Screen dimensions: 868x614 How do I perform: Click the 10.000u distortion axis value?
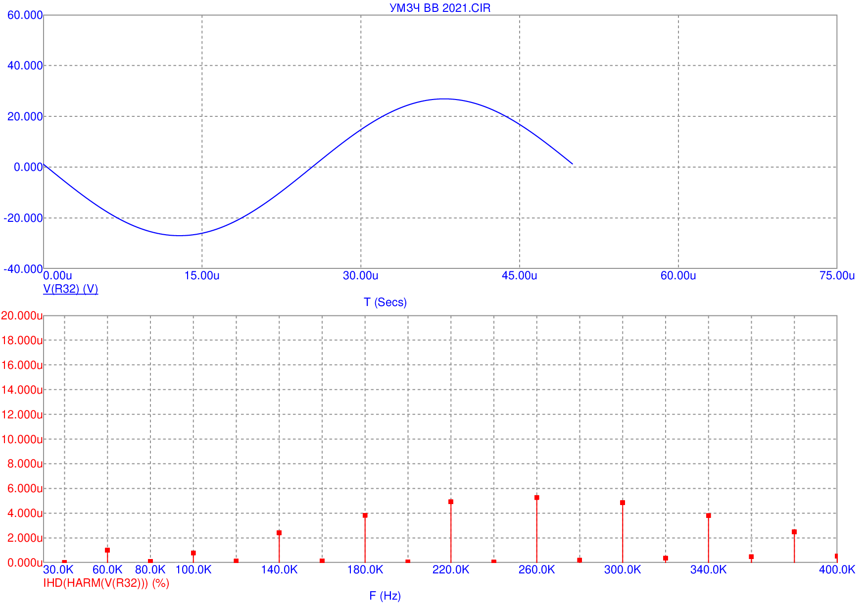(x=22, y=440)
